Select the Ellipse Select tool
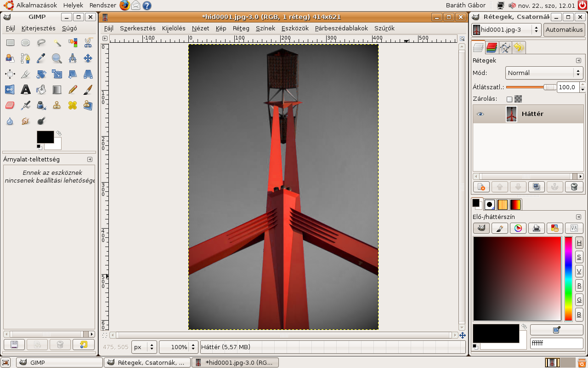Image resolution: width=588 pixels, height=368 pixels. point(26,43)
